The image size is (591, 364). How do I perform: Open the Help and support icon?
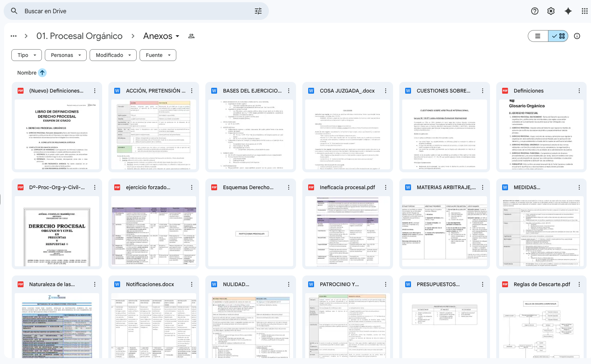[x=535, y=11]
